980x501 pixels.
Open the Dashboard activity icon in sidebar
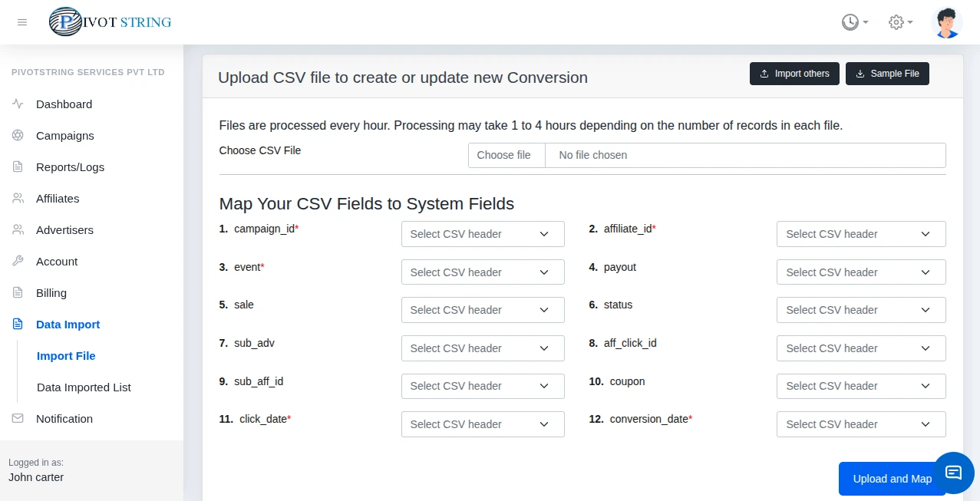coord(17,104)
